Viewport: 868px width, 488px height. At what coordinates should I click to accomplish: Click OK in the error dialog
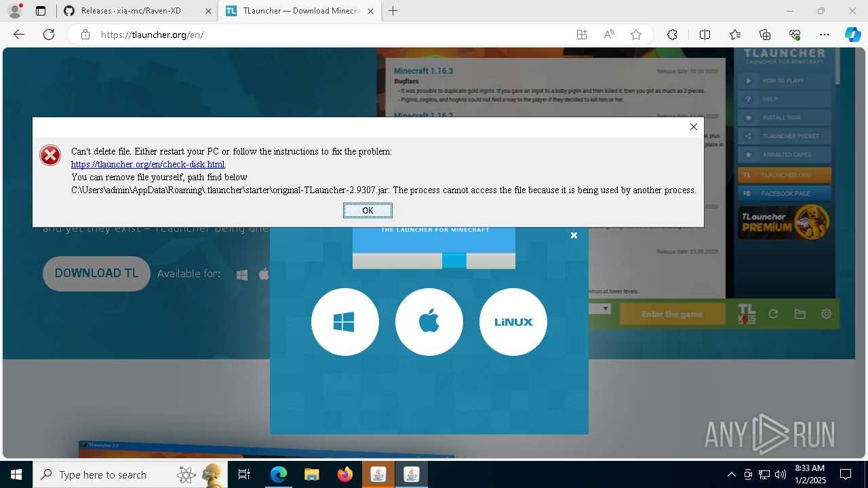click(368, 210)
